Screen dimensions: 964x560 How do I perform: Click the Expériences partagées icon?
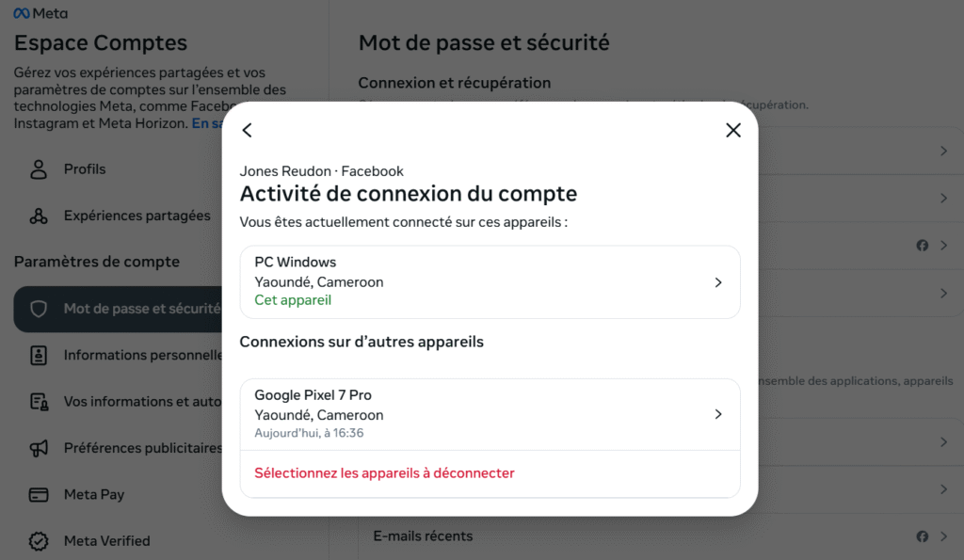(x=39, y=216)
